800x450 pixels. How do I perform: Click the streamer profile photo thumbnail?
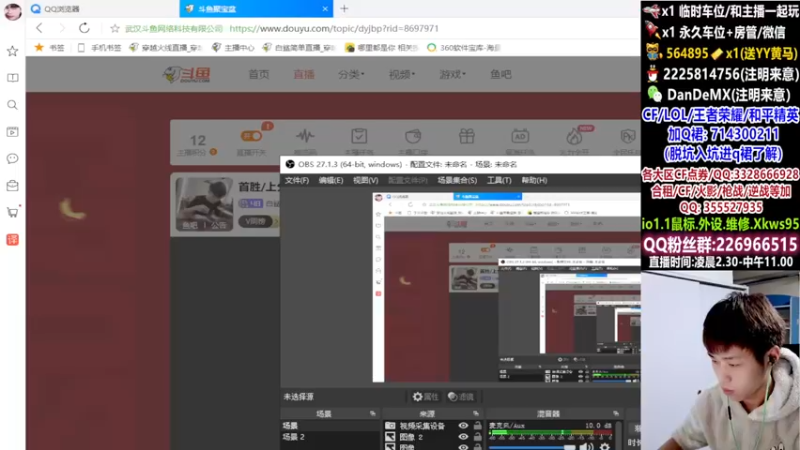[x=204, y=204]
